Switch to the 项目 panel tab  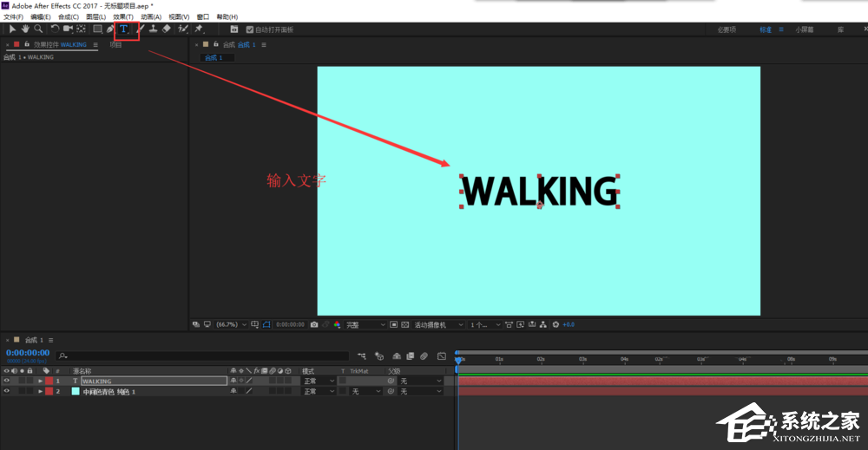115,44
